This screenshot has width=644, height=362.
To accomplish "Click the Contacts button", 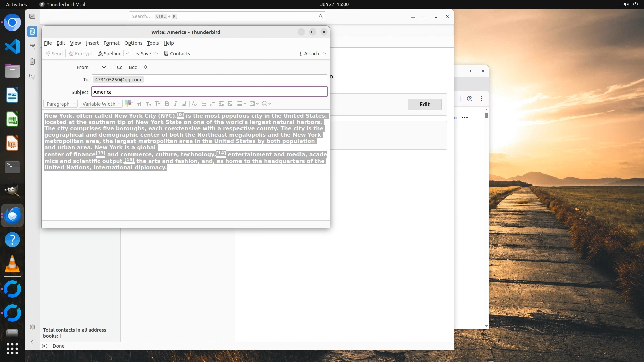I will point(177,54).
